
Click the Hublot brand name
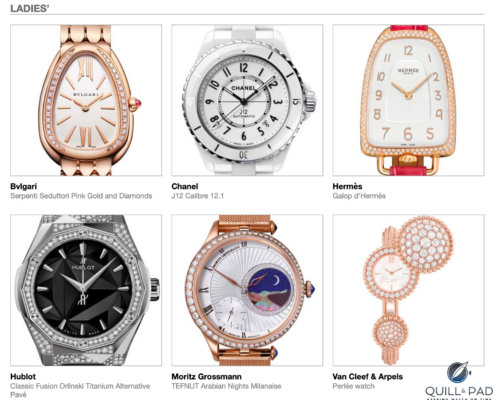[23, 377]
